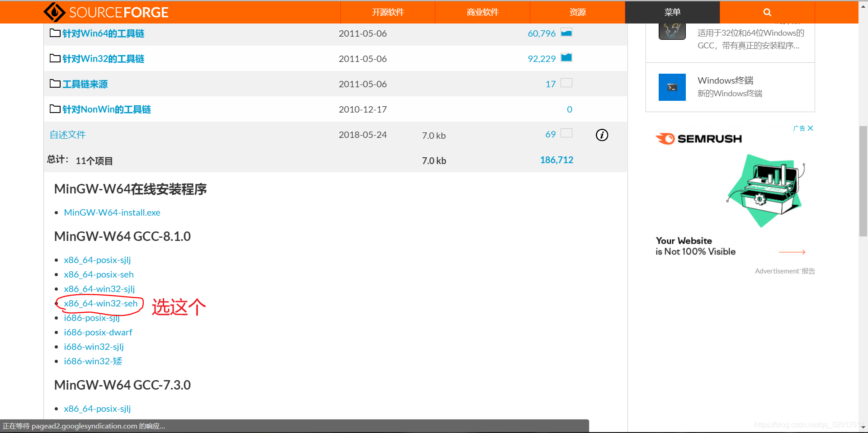Click the 广告 ad label

[799, 128]
